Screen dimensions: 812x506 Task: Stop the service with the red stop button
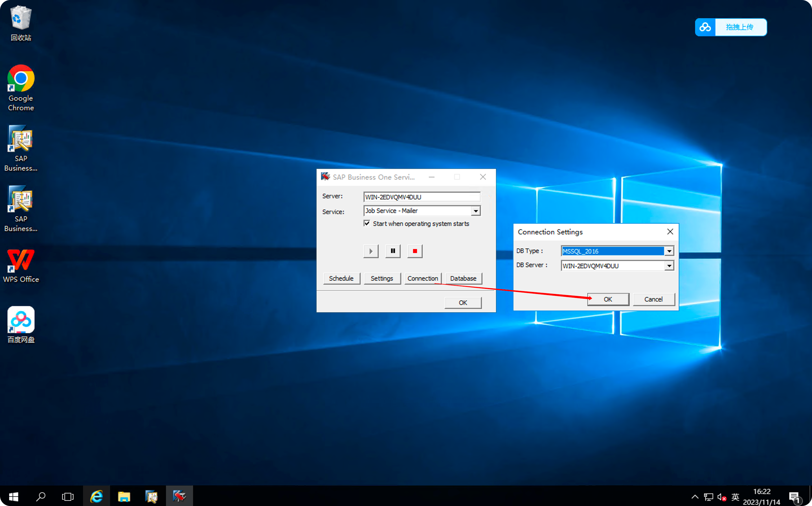point(415,251)
